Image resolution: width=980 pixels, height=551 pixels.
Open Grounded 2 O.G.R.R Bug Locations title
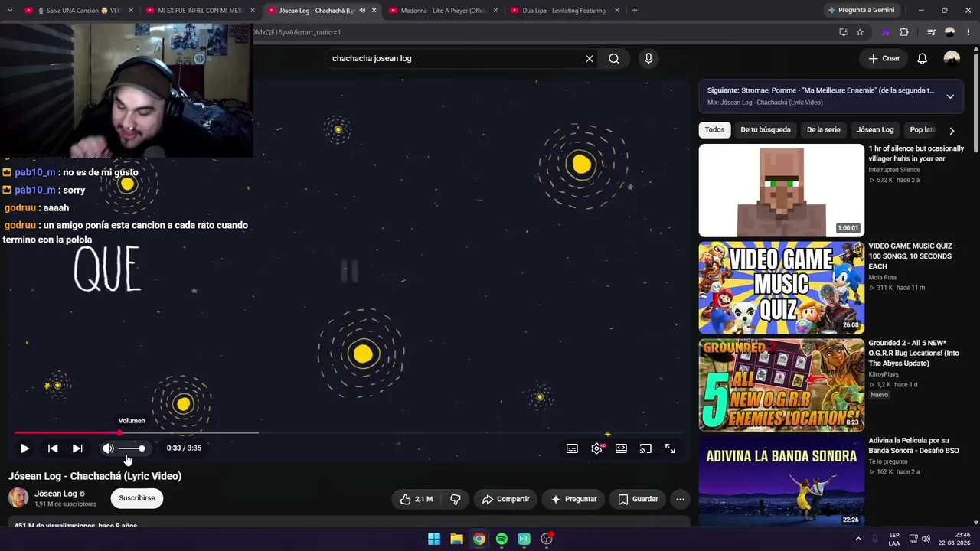click(x=915, y=353)
